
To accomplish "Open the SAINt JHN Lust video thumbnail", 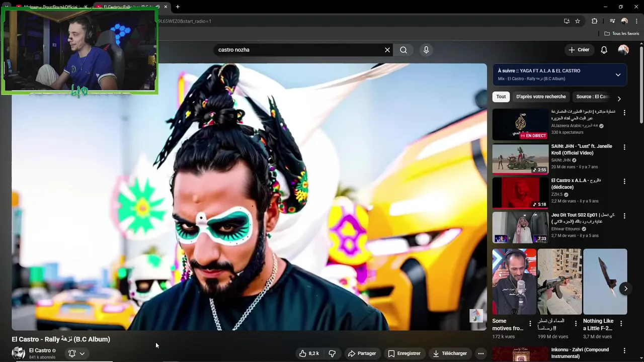I will 520,159.
